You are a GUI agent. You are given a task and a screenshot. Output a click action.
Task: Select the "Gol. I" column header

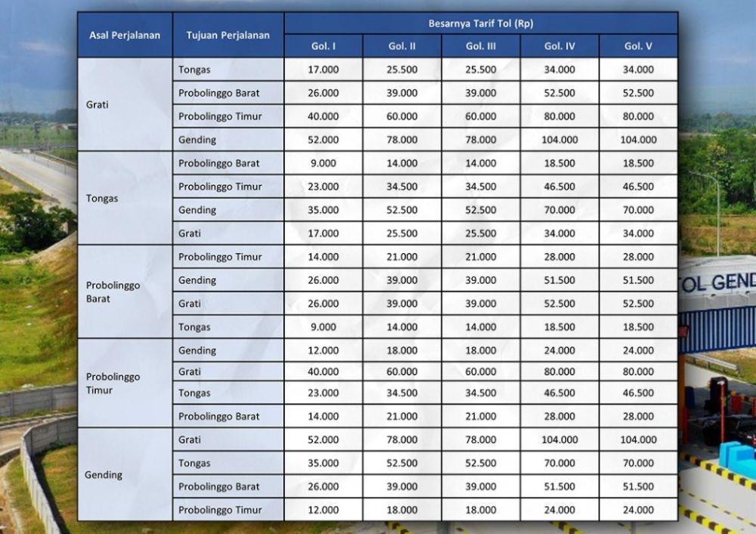(x=323, y=46)
